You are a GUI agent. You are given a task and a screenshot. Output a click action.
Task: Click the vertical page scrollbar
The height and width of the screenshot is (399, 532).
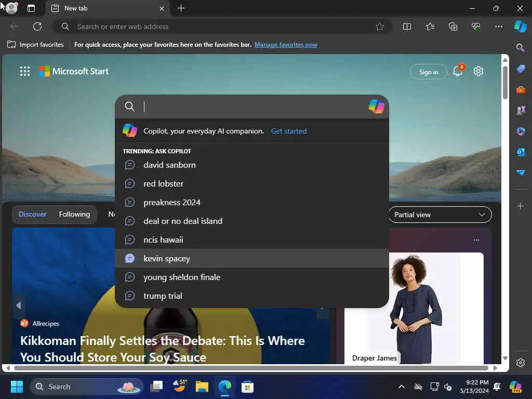pyautogui.click(x=505, y=83)
